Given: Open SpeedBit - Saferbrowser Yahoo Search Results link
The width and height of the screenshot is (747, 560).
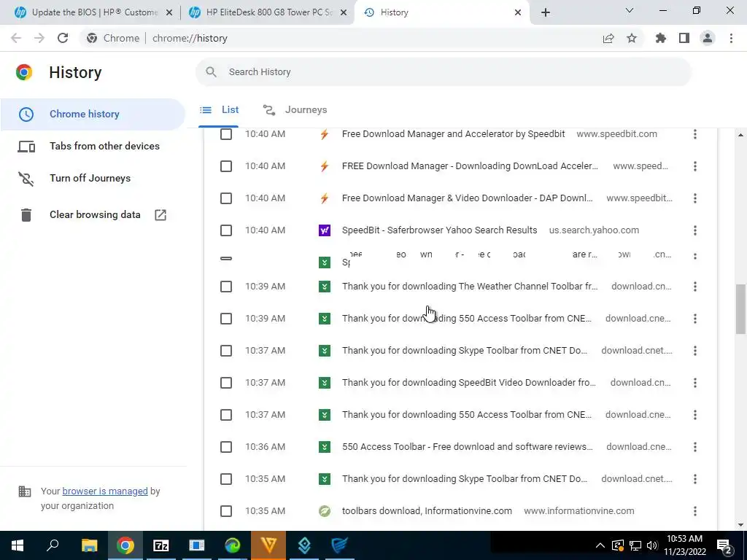Looking at the screenshot, I should tap(439, 230).
